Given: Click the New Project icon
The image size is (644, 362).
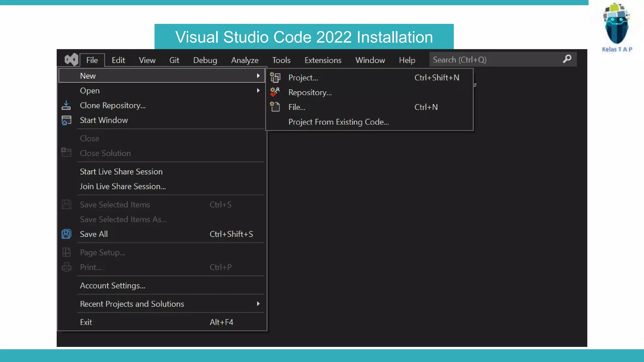Looking at the screenshot, I should click(275, 77).
